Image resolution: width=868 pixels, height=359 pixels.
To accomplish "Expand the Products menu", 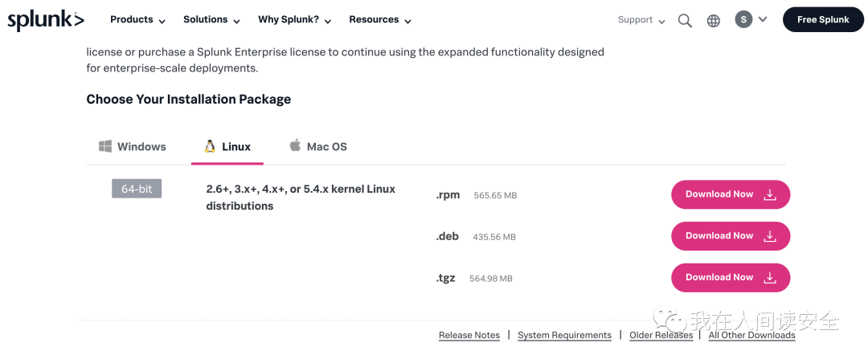I will pos(137,20).
